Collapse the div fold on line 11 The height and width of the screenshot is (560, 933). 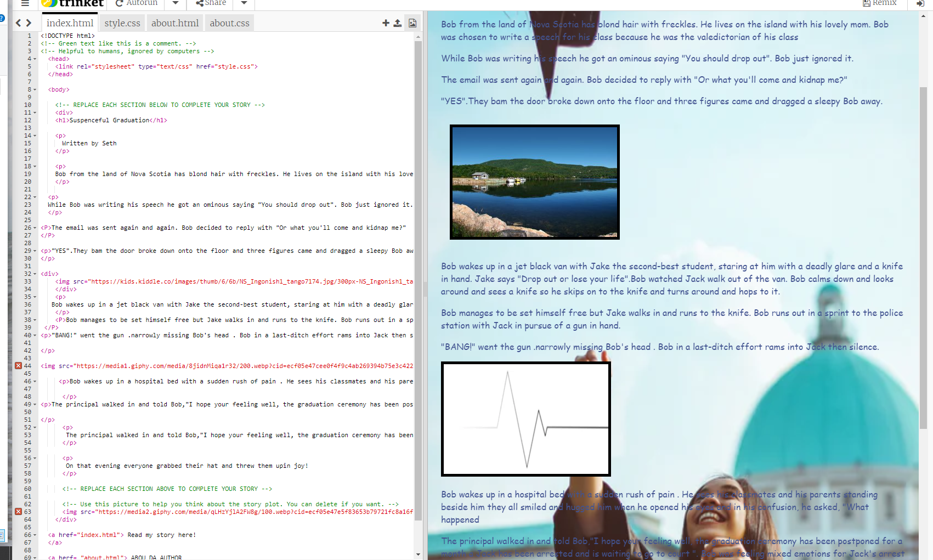point(35,112)
